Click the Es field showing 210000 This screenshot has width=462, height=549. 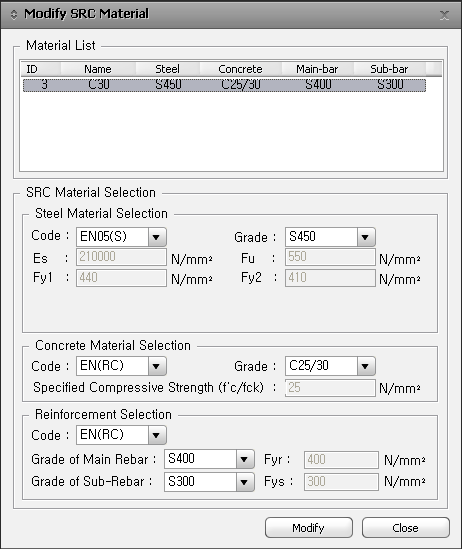pos(121,257)
